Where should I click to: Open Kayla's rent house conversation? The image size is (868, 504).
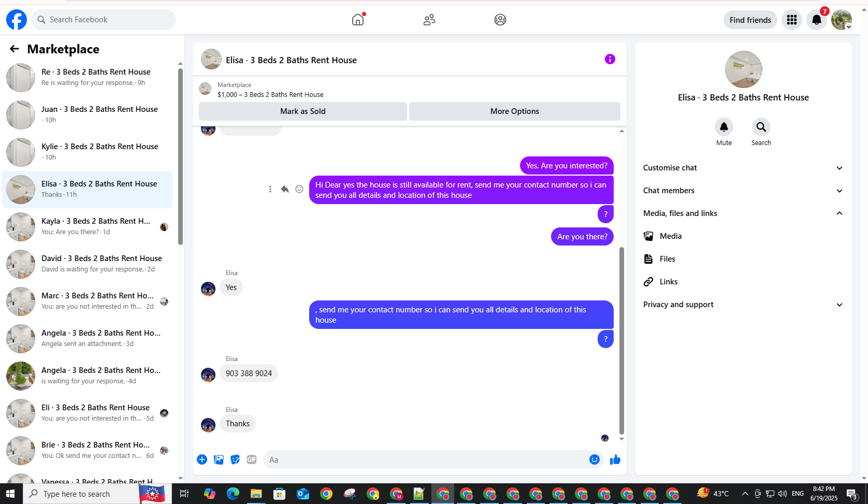click(x=88, y=226)
